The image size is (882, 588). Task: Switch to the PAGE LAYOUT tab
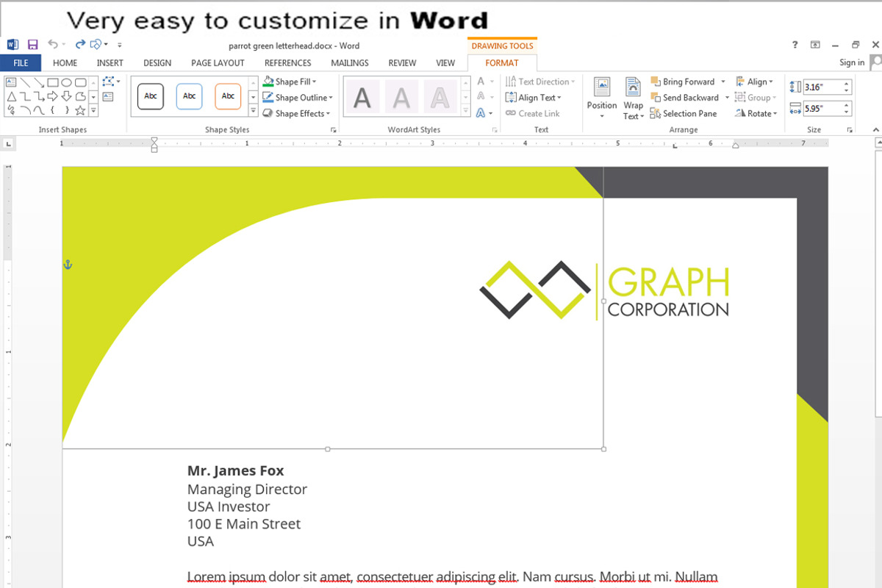218,63
